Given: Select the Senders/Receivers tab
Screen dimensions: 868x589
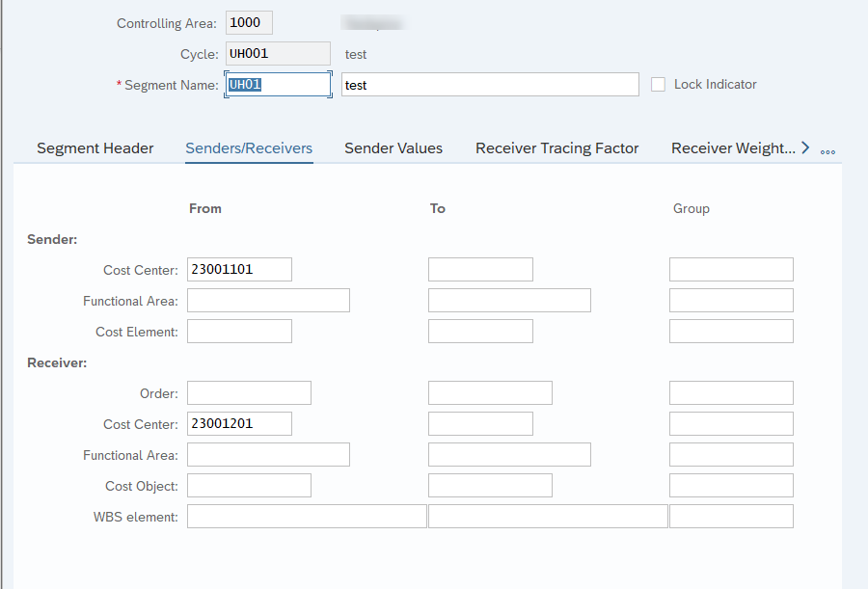Looking at the screenshot, I should pos(249,148).
